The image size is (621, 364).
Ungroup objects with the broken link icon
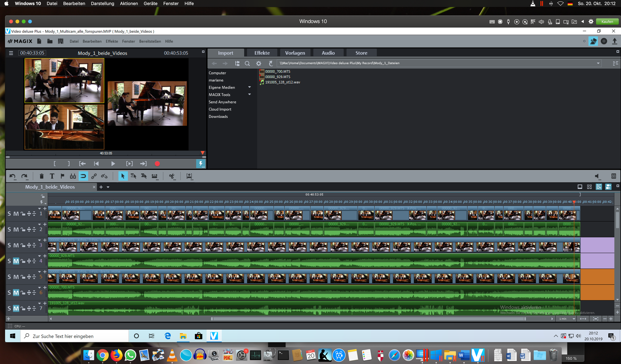point(104,176)
